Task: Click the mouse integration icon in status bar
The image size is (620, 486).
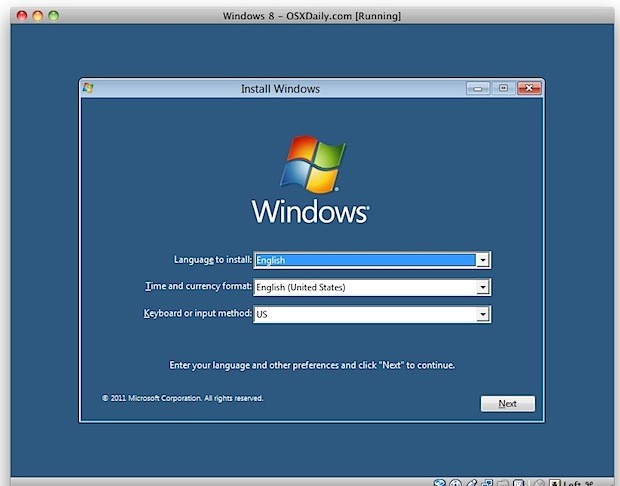Action: [x=537, y=481]
